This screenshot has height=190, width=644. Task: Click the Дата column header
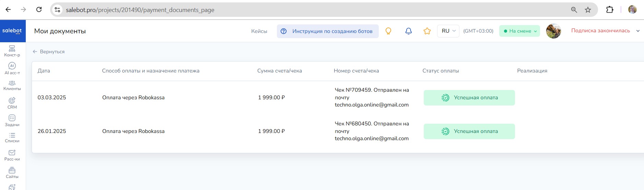(x=44, y=71)
